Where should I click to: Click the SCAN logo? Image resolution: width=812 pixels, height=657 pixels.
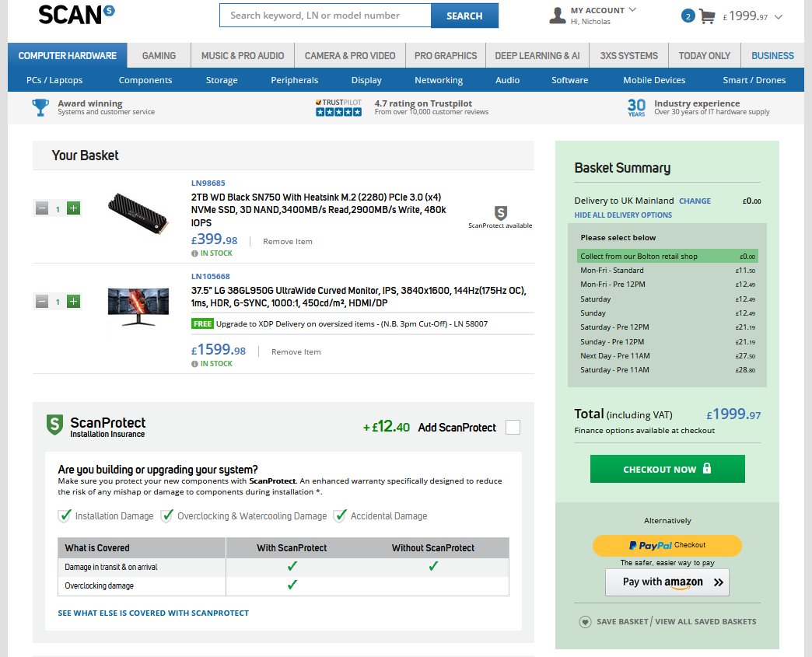click(76, 15)
